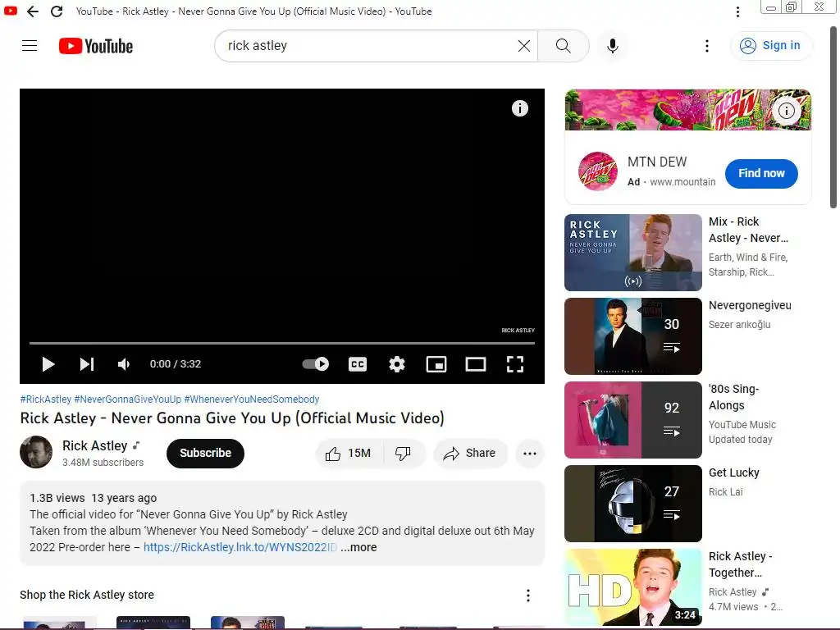Click the 1.3B views text
This screenshot has width=840, height=630.
[57, 498]
